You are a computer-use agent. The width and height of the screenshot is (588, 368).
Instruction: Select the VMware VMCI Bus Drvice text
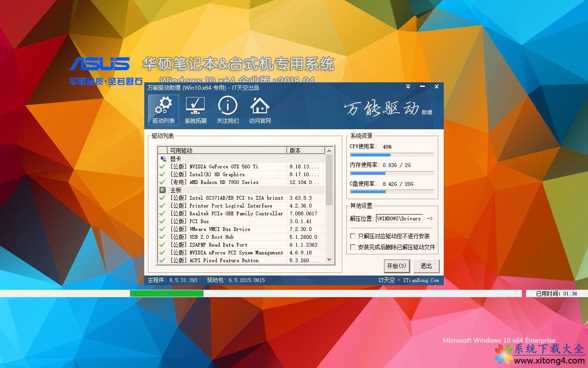pyautogui.click(x=210, y=229)
